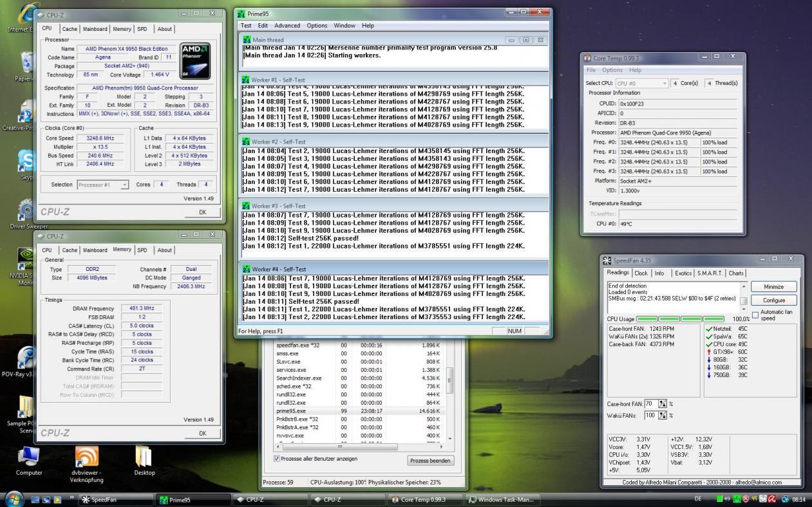Click 'Prozess beenden' in Task Manager

[x=431, y=461]
